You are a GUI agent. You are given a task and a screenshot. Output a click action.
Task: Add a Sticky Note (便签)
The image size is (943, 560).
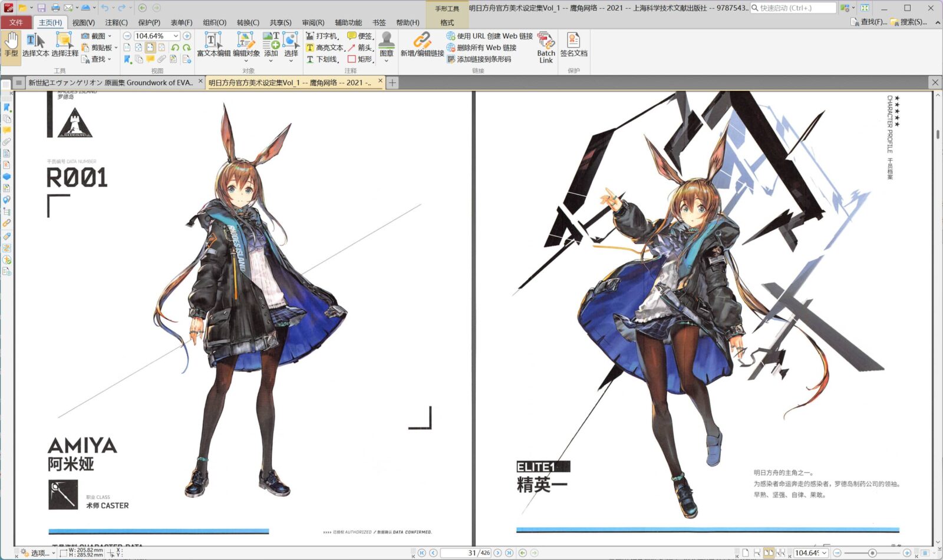pos(360,36)
